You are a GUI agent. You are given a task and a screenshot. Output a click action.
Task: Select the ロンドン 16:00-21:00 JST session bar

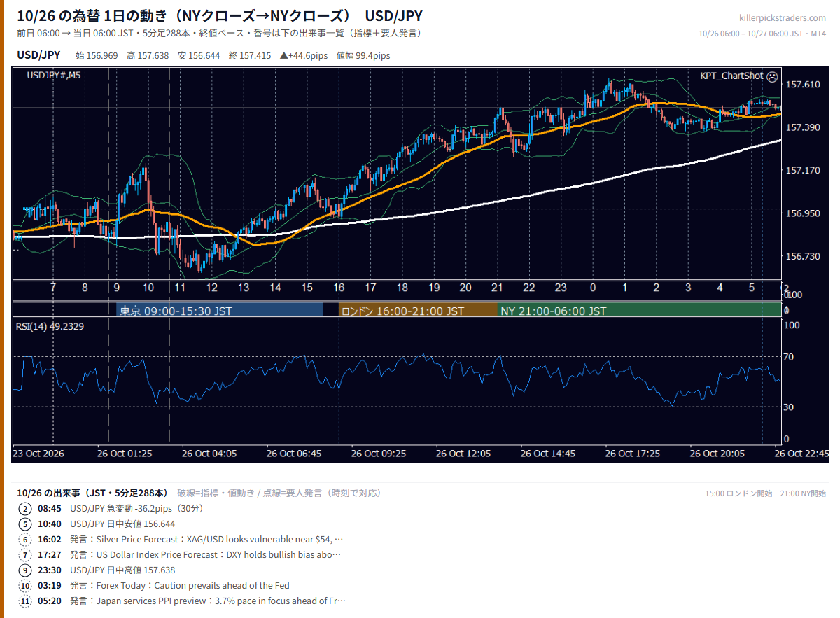click(418, 310)
